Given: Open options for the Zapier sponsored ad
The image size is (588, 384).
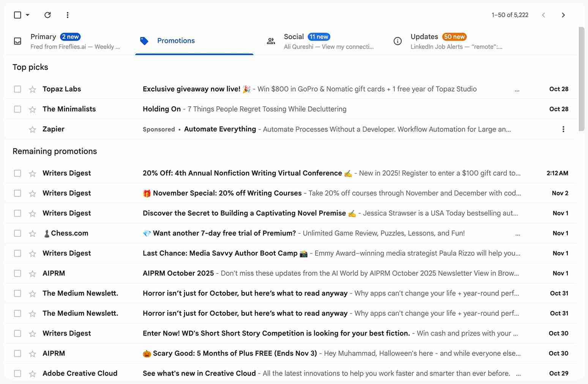Looking at the screenshot, I should (x=563, y=129).
